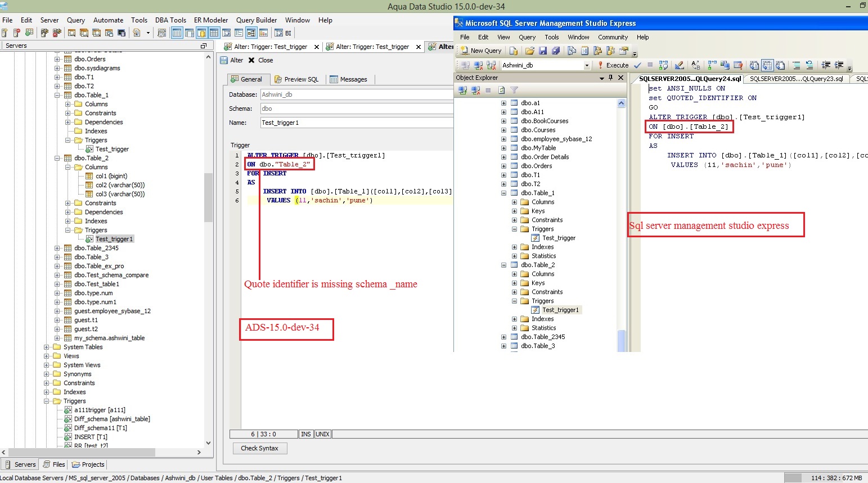Viewport: 868px width, 483px height.
Task: Expand dbo.Table_2345 in Aqua Servers tree
Action: pos(57,248)
